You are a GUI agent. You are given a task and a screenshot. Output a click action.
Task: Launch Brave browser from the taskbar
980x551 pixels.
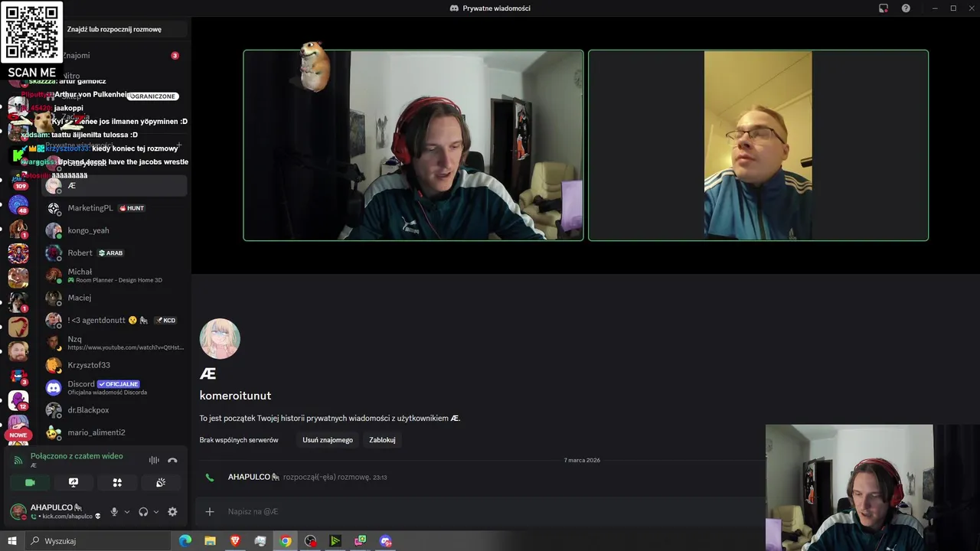pyautogui.click(x=235, y=541)
